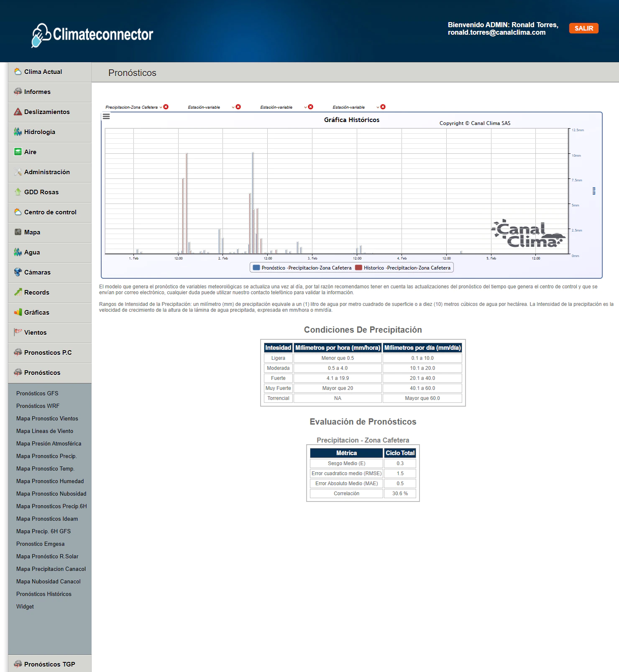The image size is (619, 672).
Task: Open the Hidrología menu section
Action: coord(40,132)
